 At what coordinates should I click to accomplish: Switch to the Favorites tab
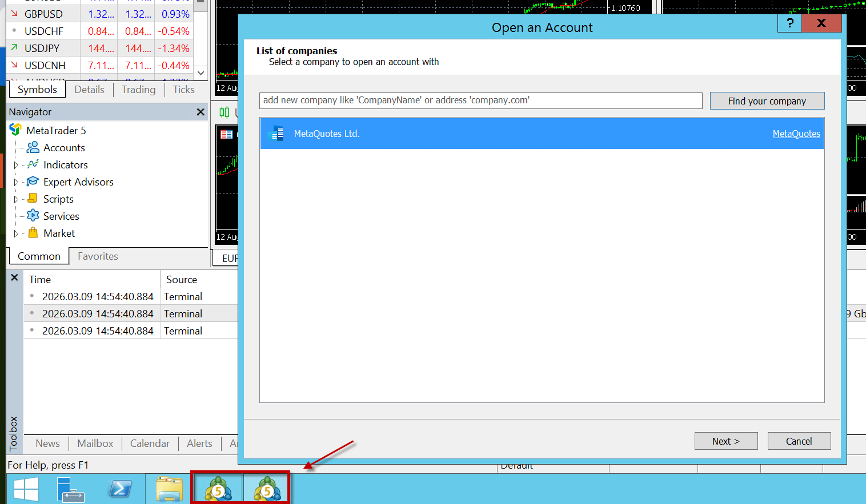coord(98,256)
